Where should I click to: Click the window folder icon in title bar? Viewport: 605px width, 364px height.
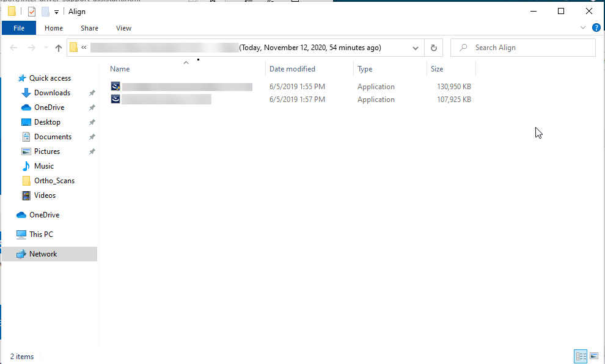click(12, 12)
